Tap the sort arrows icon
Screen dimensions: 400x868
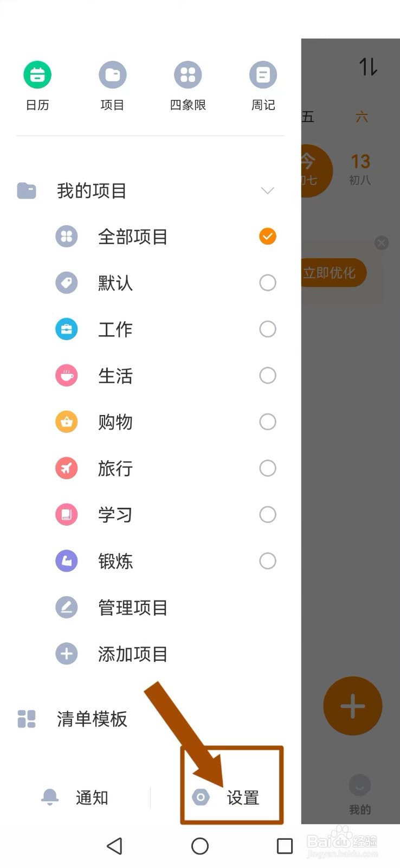pos(368,67)
